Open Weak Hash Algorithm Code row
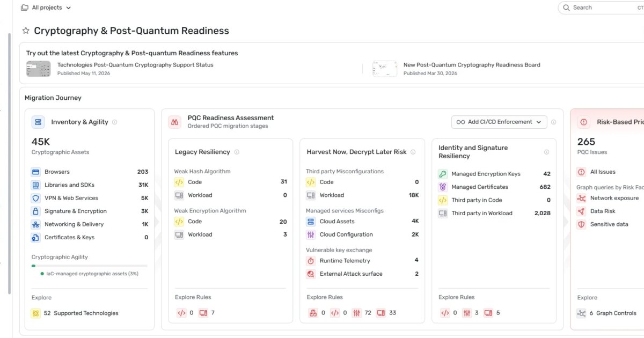This screenshot has width=644, height=338. (x=231, y=182)
